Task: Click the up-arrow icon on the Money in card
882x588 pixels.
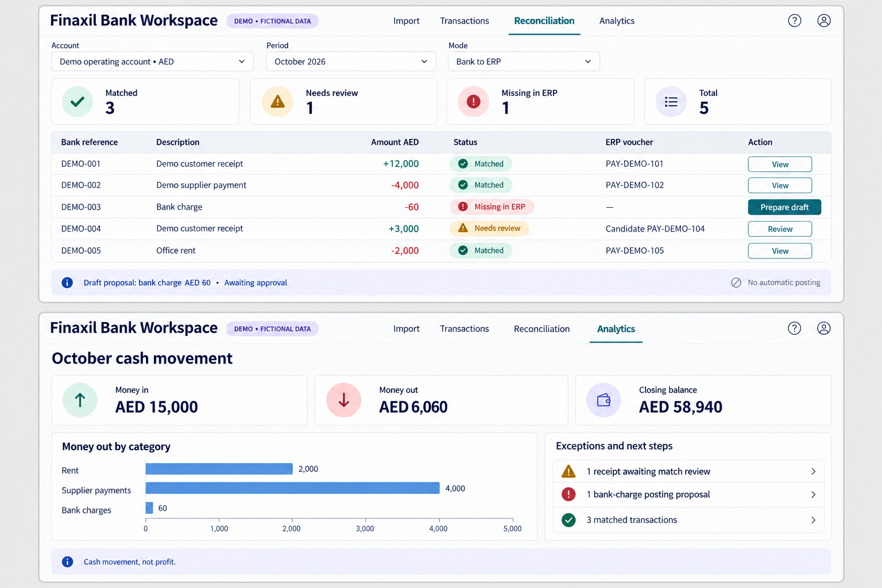Action: tap(80, 400)
